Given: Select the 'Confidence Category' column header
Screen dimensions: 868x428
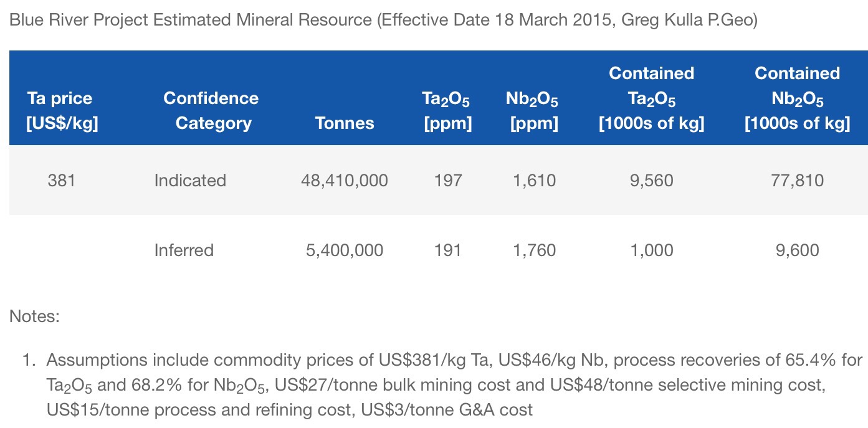Looking at the screenshot, I should point(211,110).
